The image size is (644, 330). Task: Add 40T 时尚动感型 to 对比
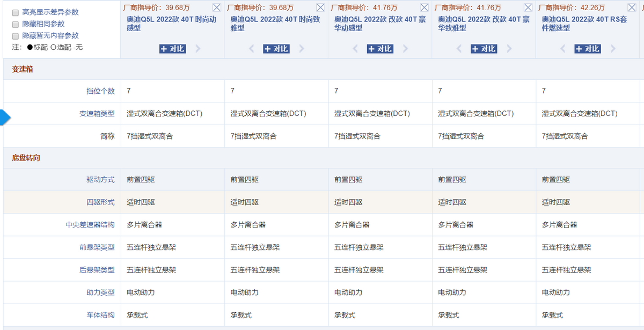[173, 49]
